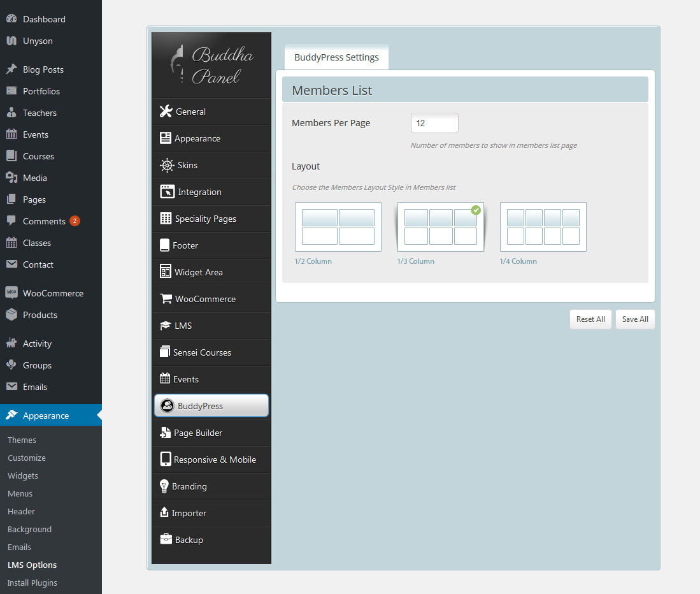Open the BuddyPress Settings tab
Viewport: 700px width, 594px height.
click(336, 57)
